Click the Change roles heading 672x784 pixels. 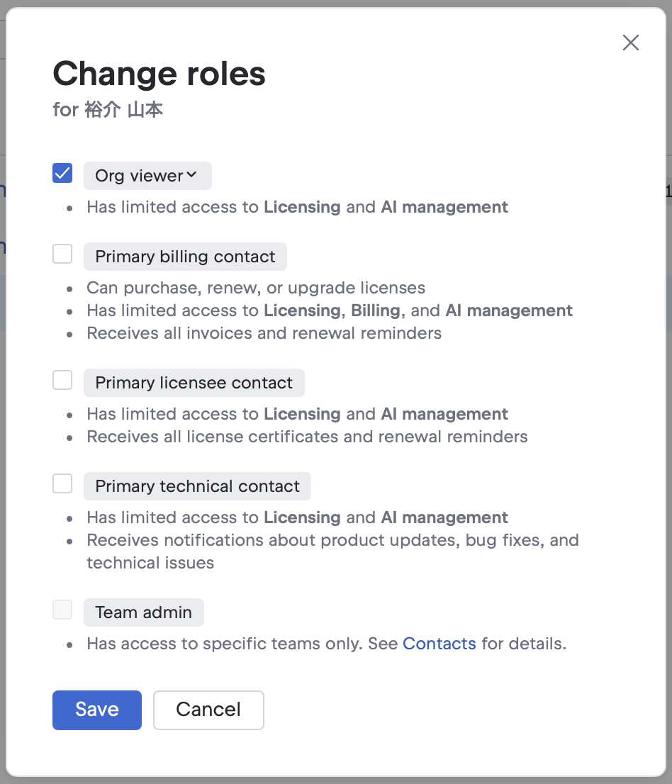(x=159, y=74)
